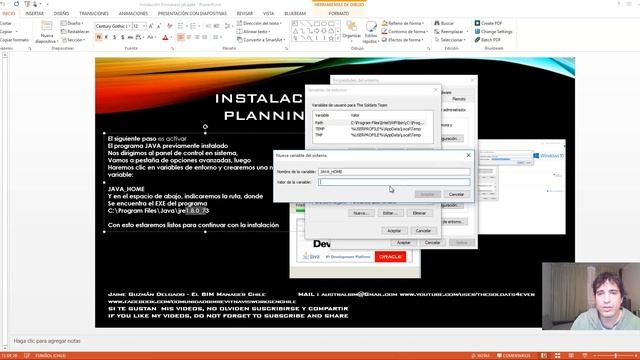Open the Fuente group dialog launcher
Screen dimensions: 640x360
pos(173,49)
